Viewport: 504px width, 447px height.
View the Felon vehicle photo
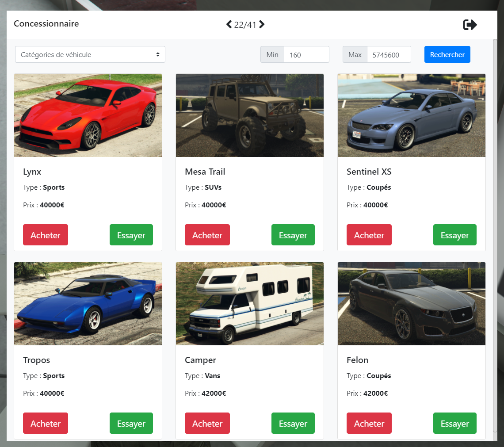pos(411,303)
